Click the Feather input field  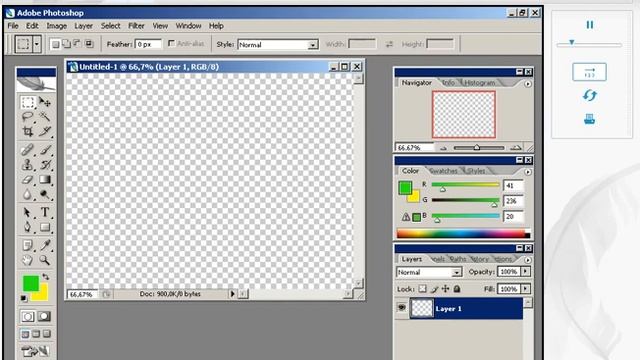pos(149,44)
